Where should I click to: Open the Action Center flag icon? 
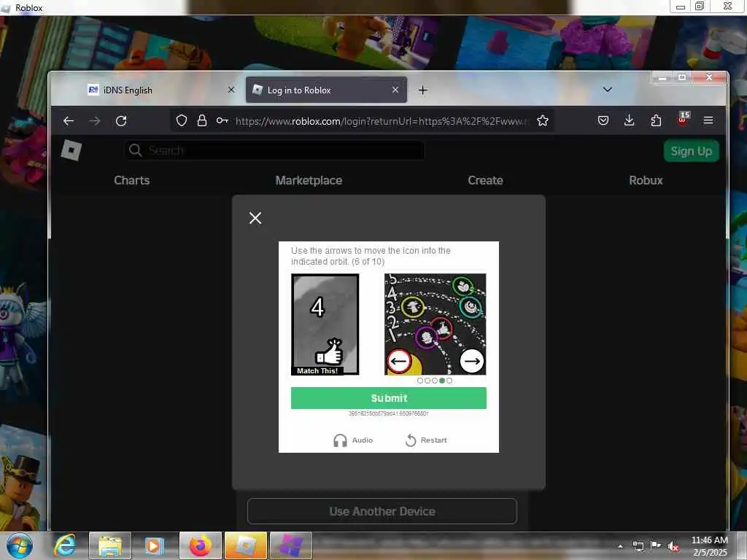point(656,545)
